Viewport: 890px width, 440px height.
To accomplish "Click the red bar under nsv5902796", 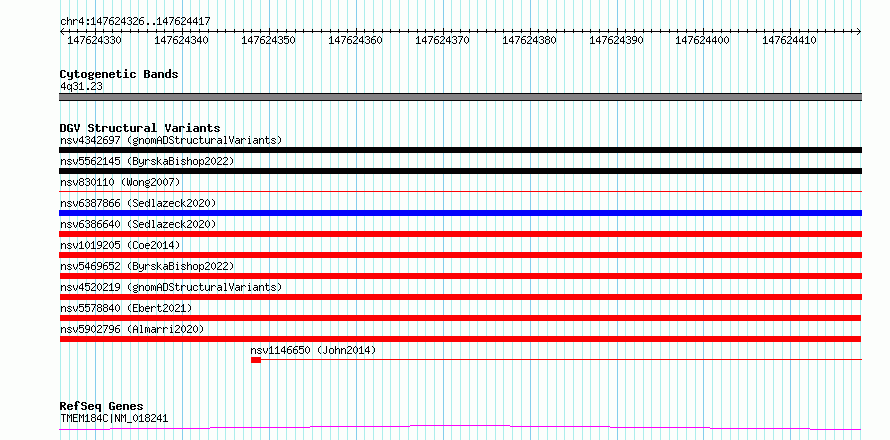I will pos(460,339).
